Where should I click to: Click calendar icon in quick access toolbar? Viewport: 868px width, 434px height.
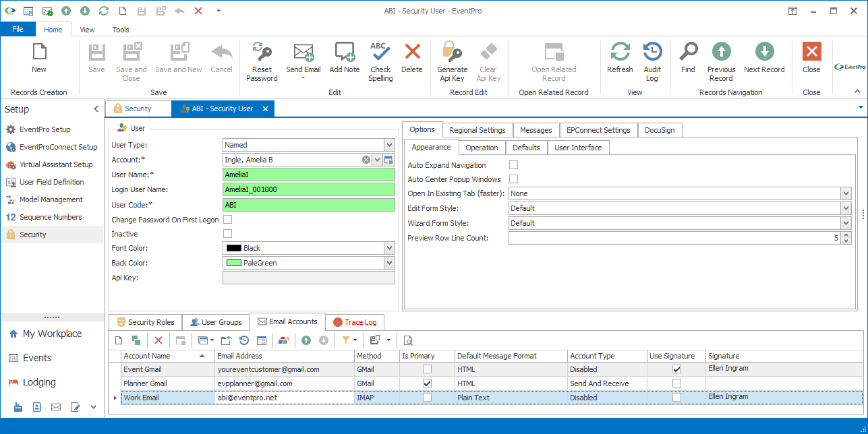[28, 11]
